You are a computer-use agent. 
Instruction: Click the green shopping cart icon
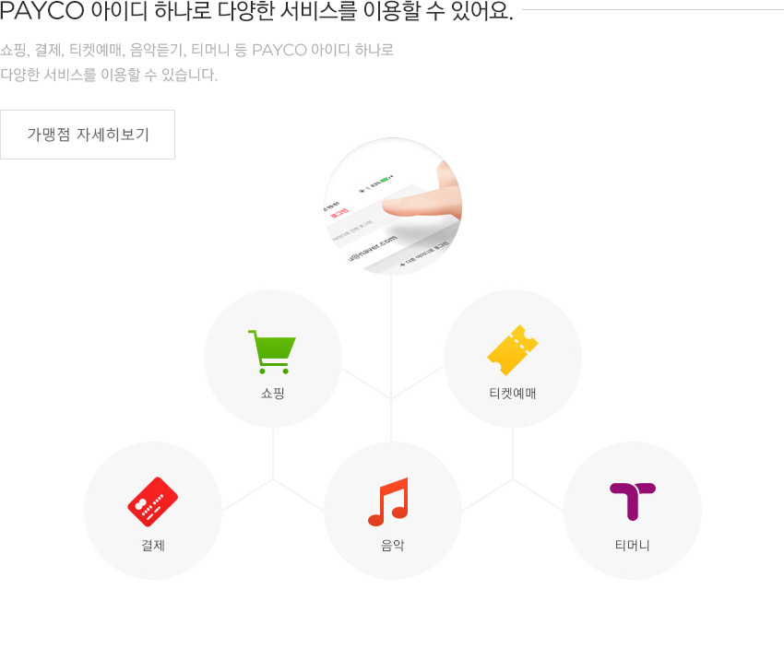(272, 352)
